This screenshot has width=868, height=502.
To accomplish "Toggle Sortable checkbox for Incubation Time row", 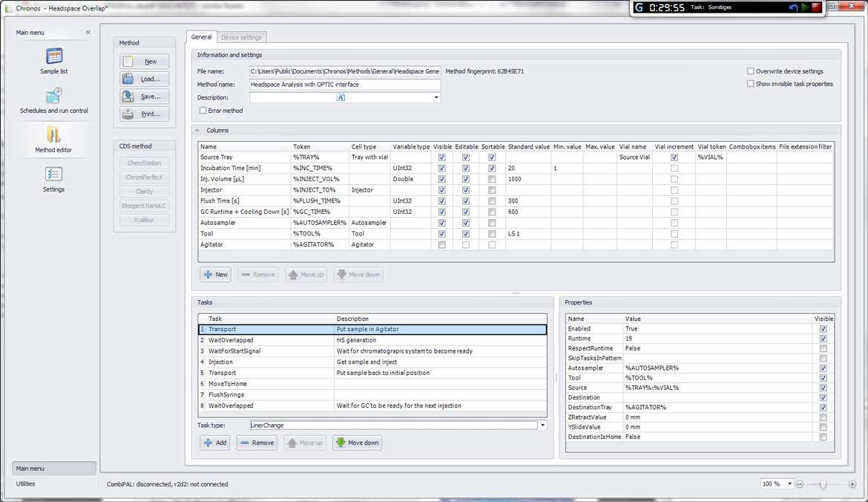I will point(492,168).
